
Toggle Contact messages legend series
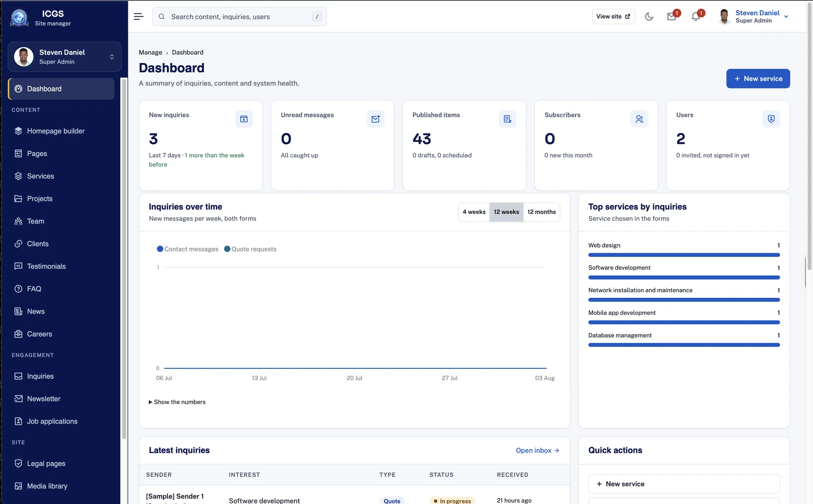pyautogui.click(x=188, y=249)
